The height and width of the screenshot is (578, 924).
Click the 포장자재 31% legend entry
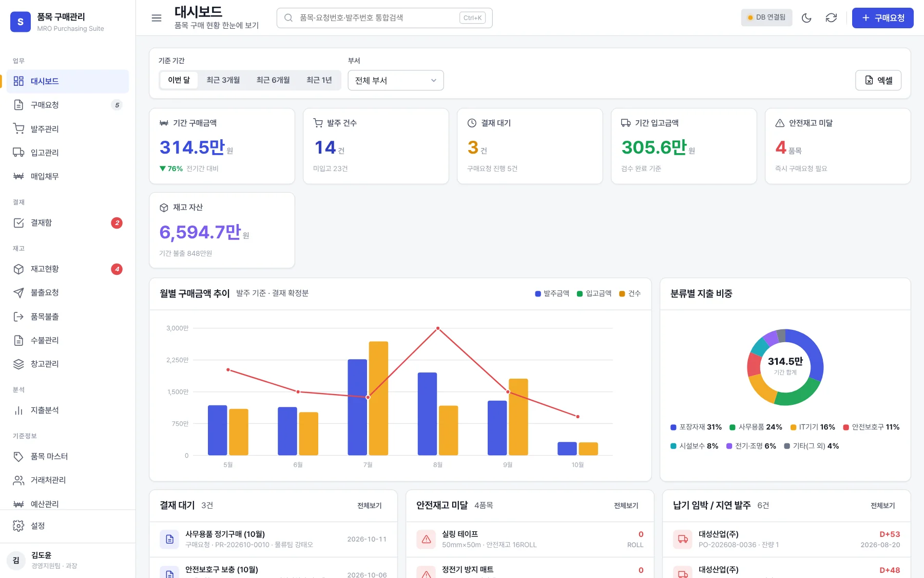coord(696,427)
